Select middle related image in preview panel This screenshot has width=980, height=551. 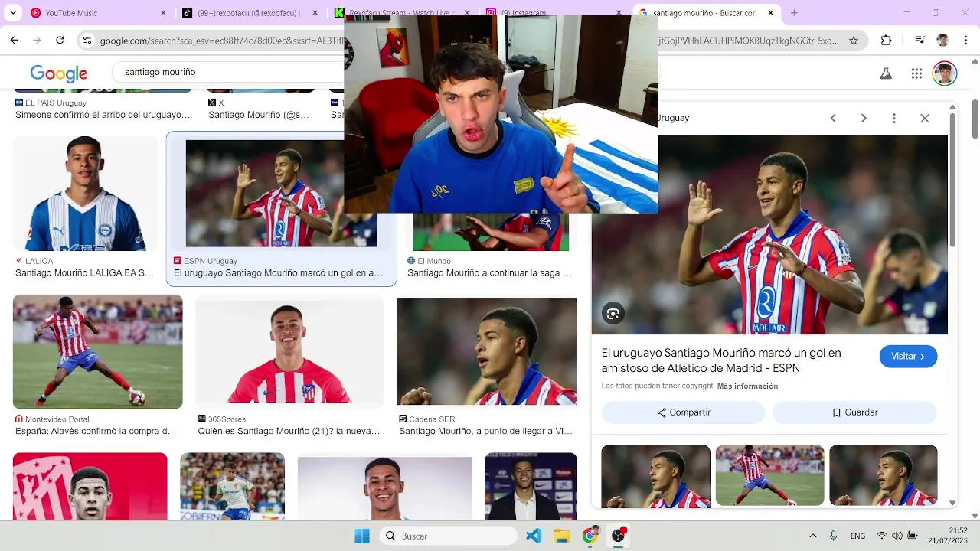[x=769, y=476]
